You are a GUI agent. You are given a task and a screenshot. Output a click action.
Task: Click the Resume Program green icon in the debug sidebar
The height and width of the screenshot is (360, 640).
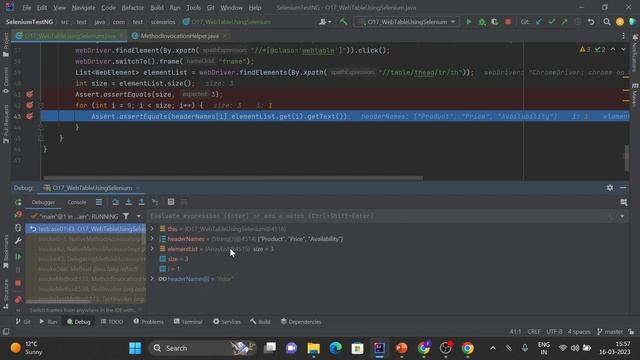tap(18, 257)
